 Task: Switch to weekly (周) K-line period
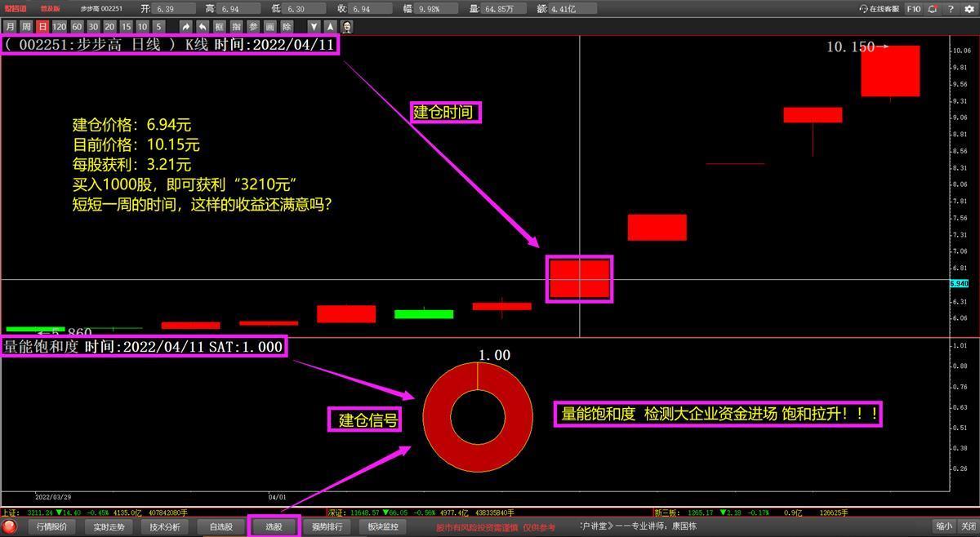(x=25, y=27)
